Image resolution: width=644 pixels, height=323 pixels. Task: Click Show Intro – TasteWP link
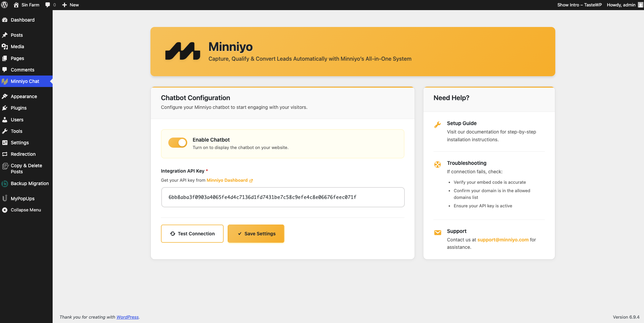[580, 5]
